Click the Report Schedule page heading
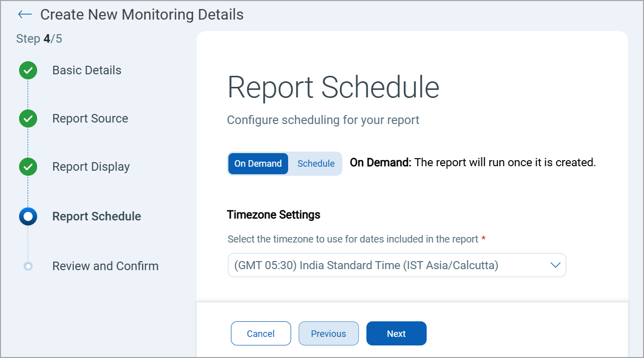 pyautogui.click(x=333, y=87)
